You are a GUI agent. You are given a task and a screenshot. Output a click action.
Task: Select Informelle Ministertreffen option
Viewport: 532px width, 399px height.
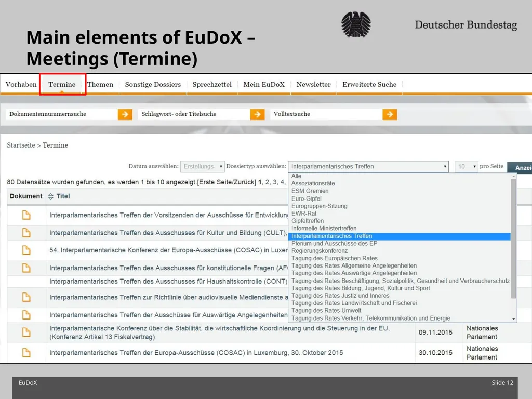tap(400, 229)
